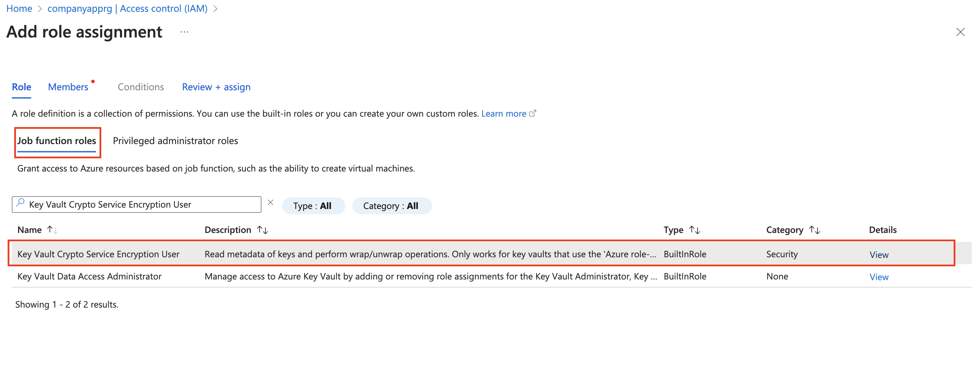
Task: Click the breadcrumb chevron after Home
Action: pos(40,9)
